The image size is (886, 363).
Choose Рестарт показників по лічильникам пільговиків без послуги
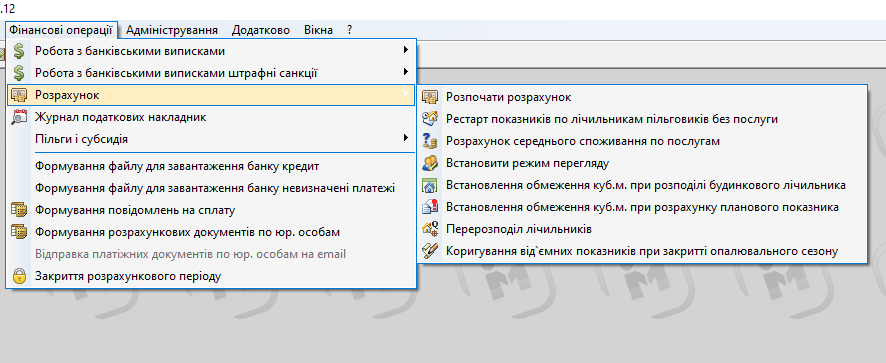(x=642, y=119)
